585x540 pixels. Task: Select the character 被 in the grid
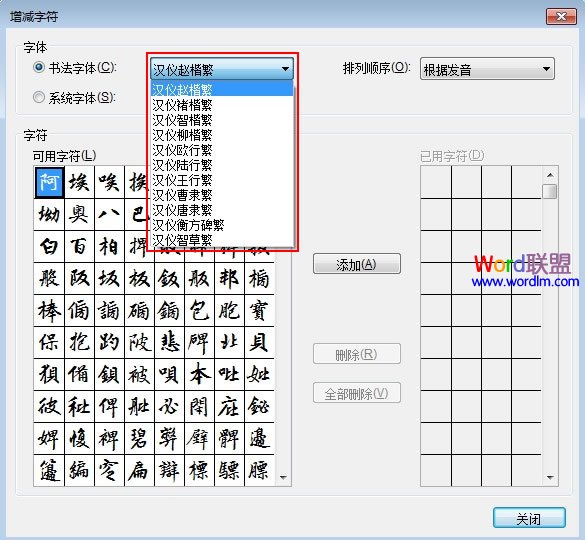[140, 375]
